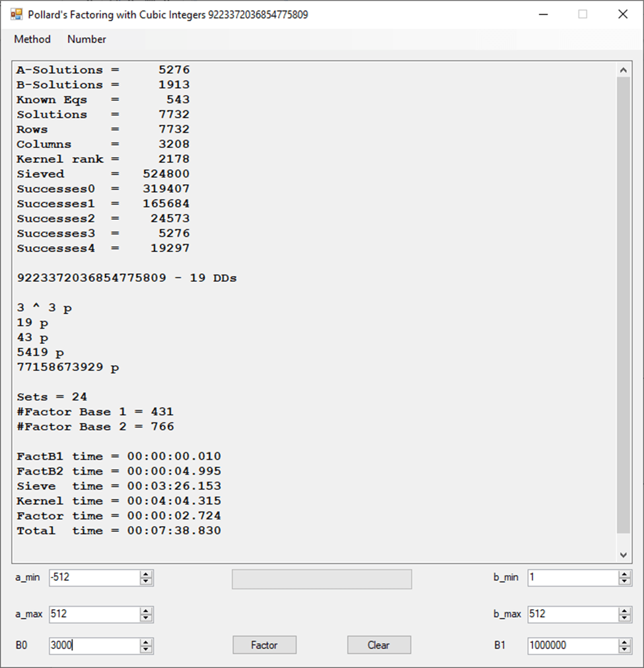This screenshot has height=668, width=644.
Task: Click the a_max input field
Action: [x=94, y=614]
